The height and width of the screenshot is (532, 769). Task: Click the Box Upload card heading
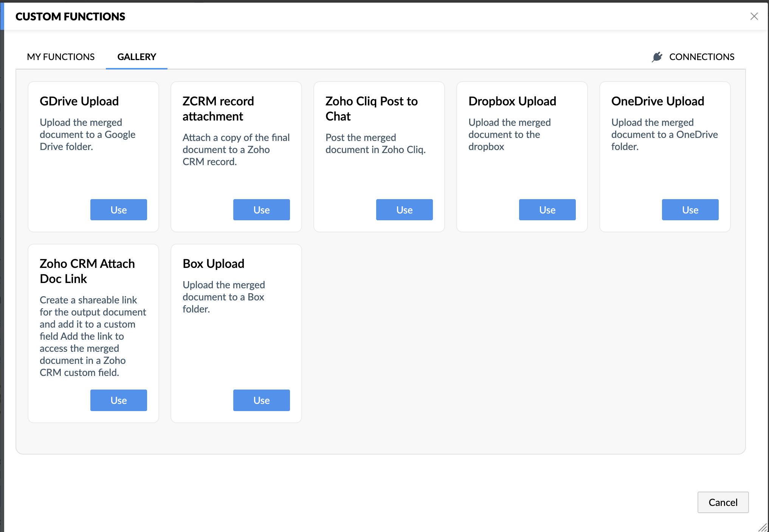[213, 264]
